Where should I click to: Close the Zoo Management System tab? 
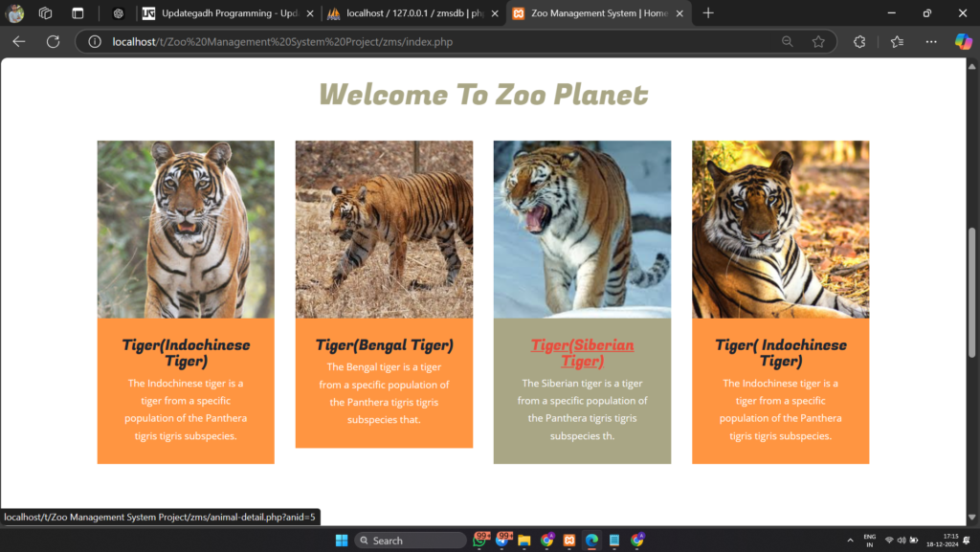click(680, 13)
